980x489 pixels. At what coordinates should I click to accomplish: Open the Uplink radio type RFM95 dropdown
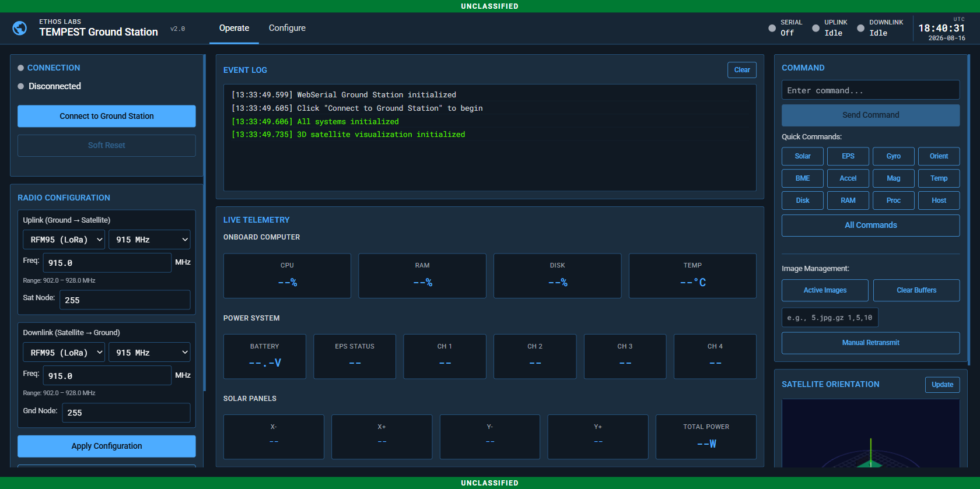coord(64,240)
